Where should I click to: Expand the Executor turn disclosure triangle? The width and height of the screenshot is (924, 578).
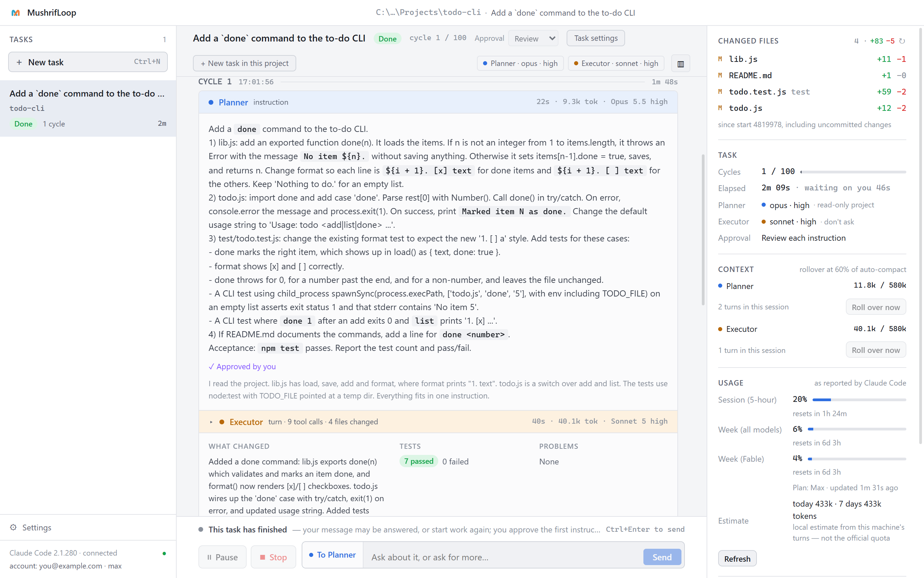click(211, 422)
